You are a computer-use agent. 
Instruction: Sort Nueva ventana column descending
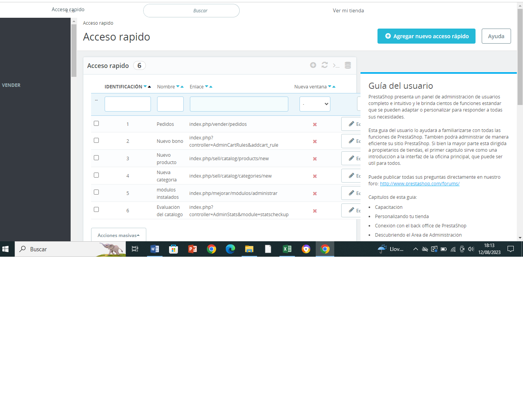point(330,86)
